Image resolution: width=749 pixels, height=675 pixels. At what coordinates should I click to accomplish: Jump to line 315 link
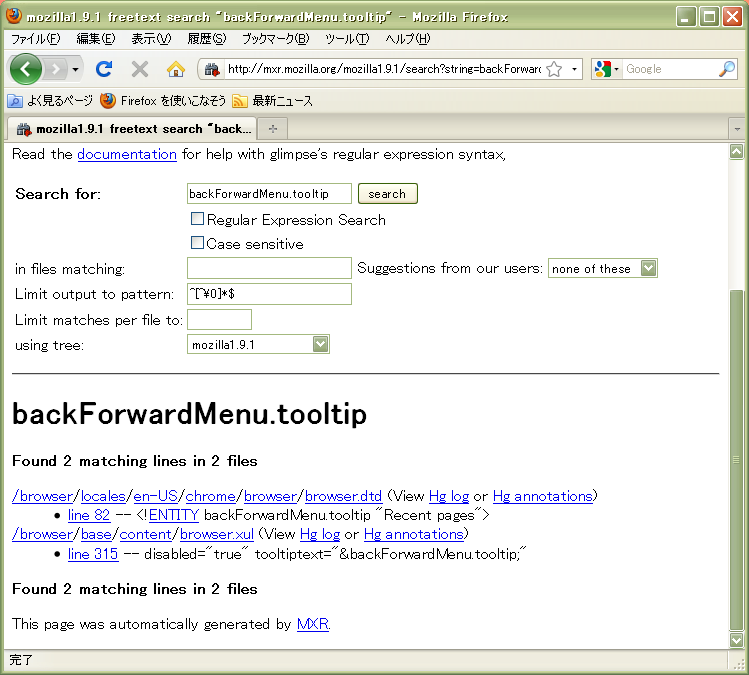(x=93, y=554)
